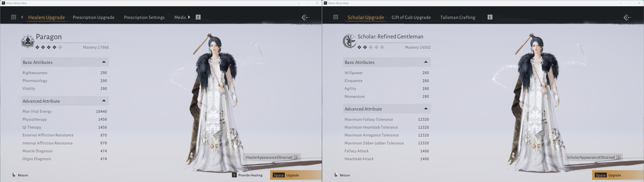Click the Provide Healing button

click(247, 175)
